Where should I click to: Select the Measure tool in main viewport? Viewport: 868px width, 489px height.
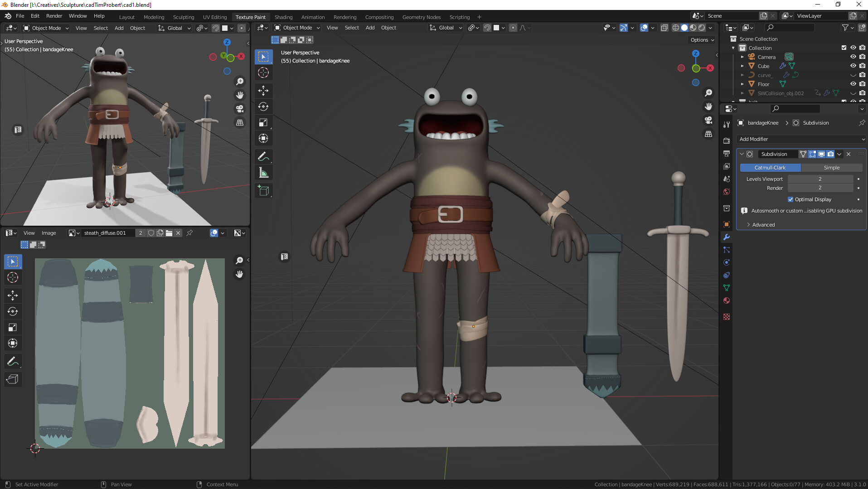click(x=263, y=173)
